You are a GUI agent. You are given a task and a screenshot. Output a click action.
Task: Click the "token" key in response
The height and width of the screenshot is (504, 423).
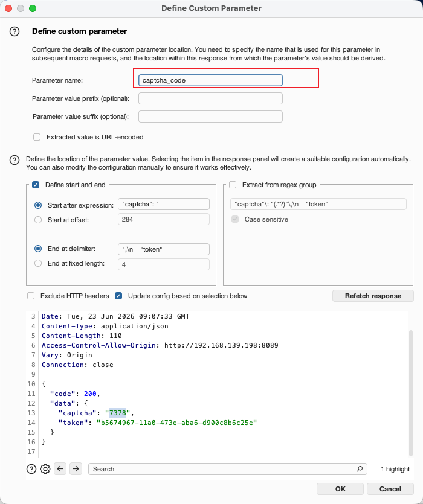[73, 423]
